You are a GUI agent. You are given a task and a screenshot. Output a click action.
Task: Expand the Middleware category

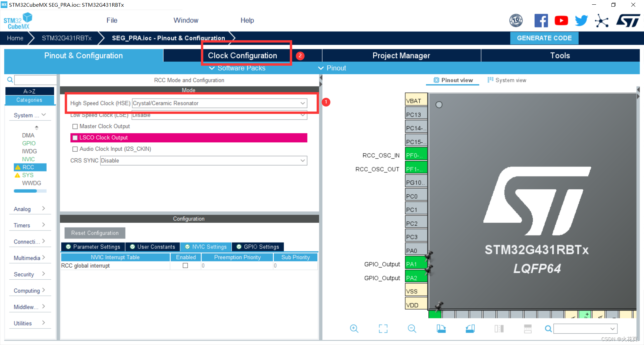click(x=30, y=307)
